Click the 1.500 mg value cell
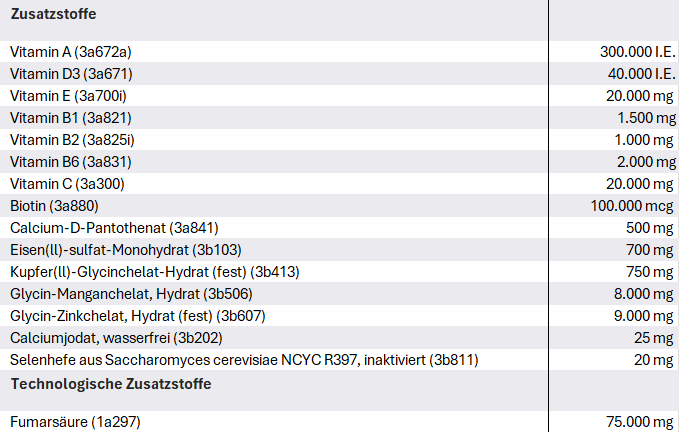 click(x=645, y=118)
